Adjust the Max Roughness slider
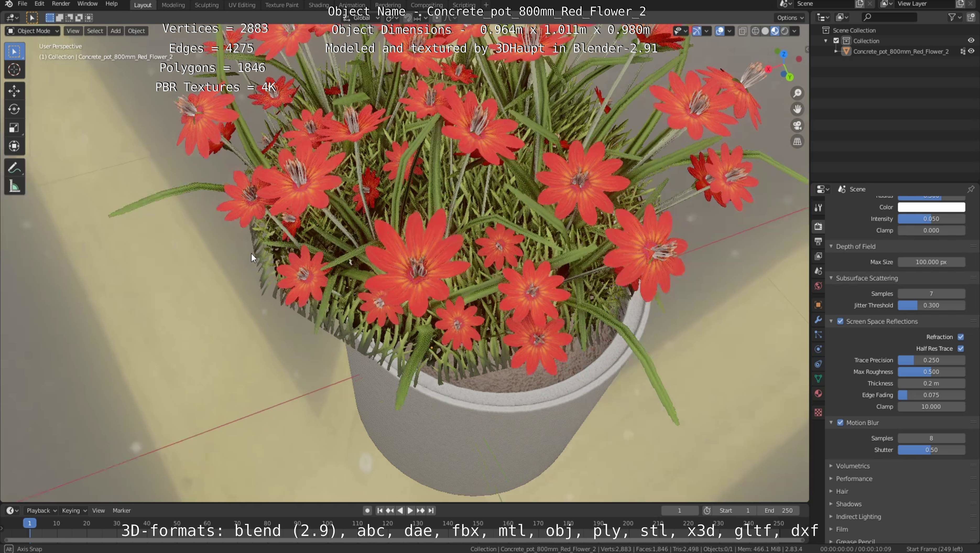 point(931,372)
